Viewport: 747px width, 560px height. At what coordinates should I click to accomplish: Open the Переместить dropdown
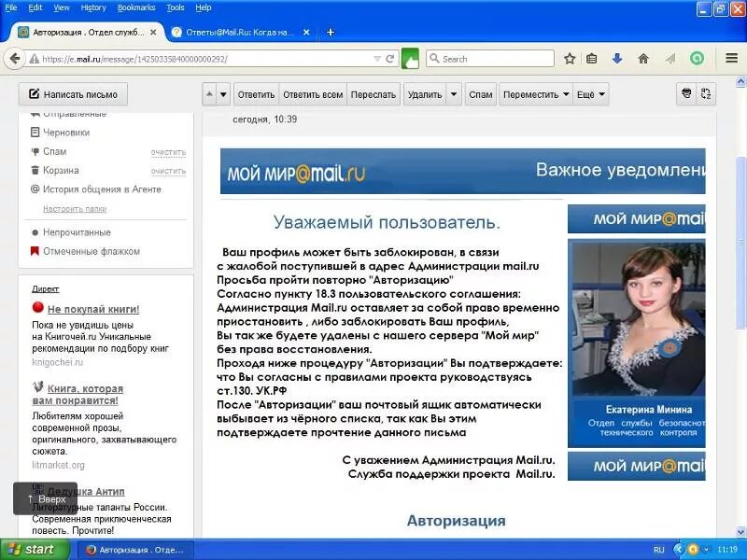coord(536,94)
